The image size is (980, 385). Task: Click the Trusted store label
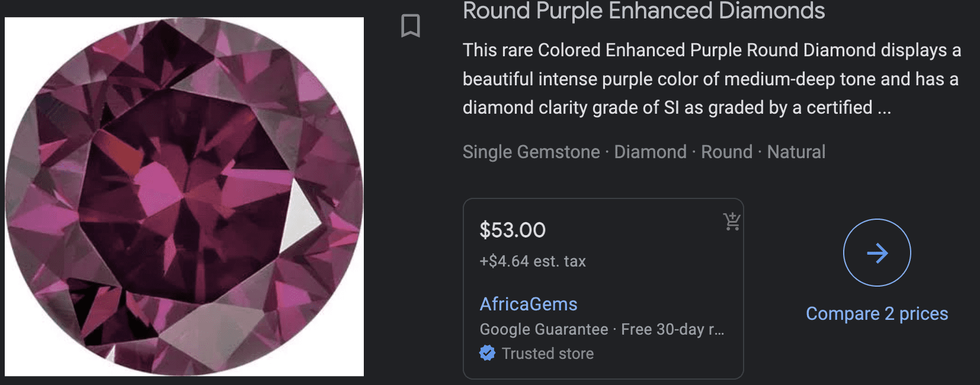coord(547,354)
